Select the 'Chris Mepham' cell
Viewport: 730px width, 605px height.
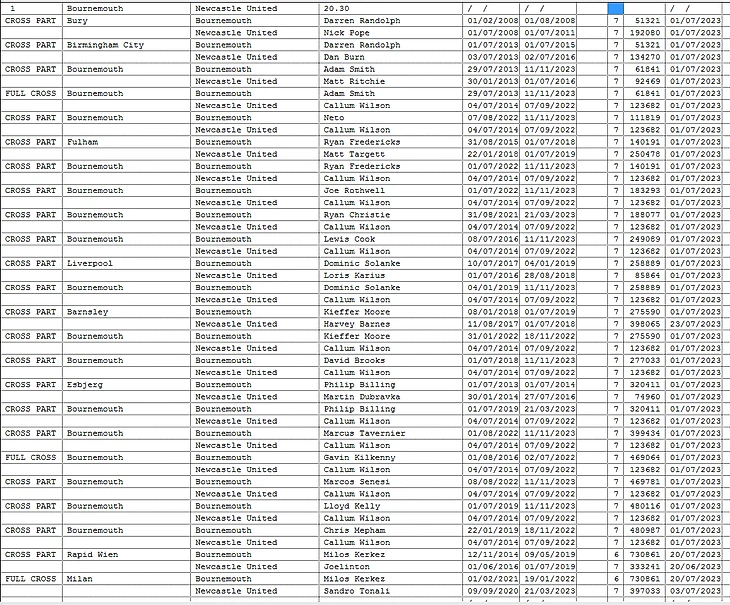(x=391, y=530)
